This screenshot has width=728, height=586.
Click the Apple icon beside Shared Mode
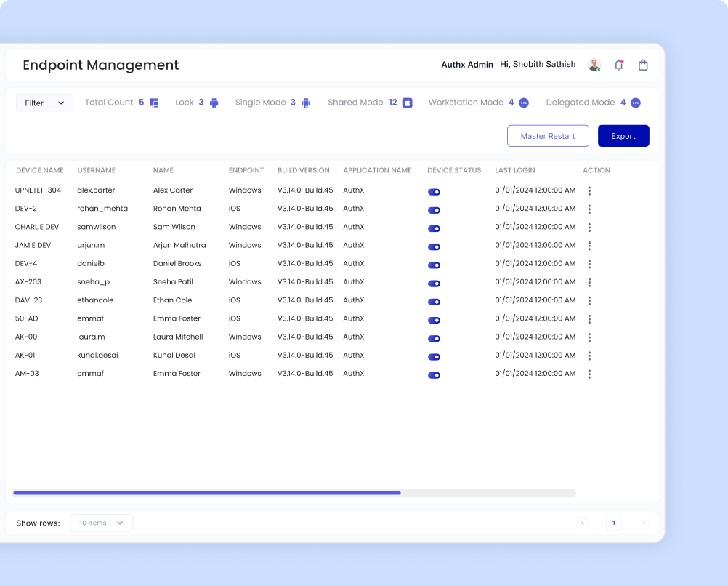click(408, 103)
